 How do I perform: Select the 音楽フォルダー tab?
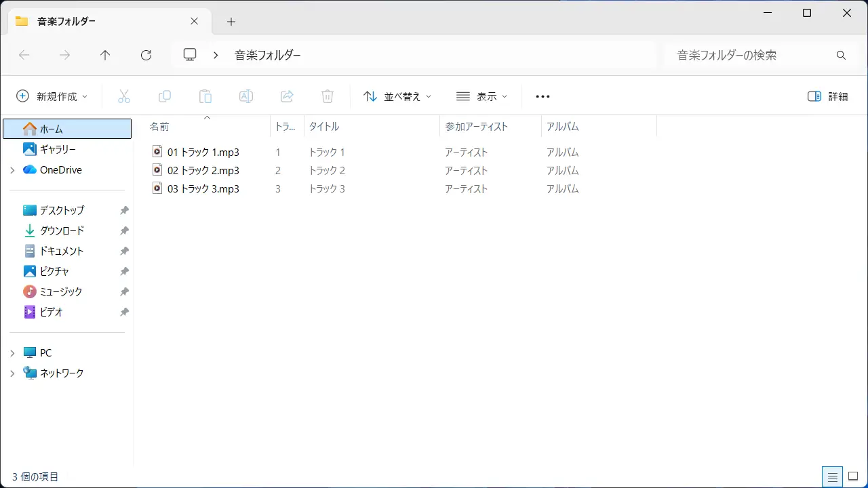coord(108,21)
